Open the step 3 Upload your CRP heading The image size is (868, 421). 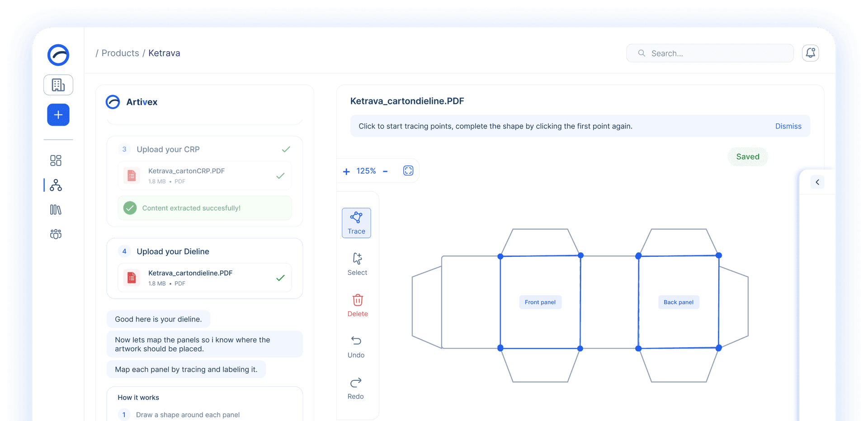(x=168, y=149)
